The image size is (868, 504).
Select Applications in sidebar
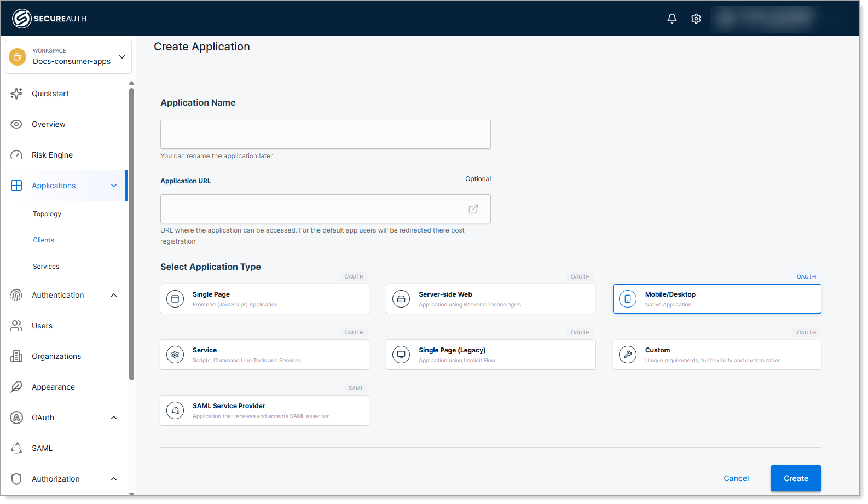click(x=65, y=186)
